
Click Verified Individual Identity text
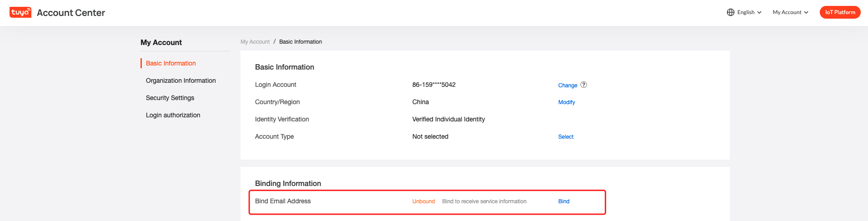coord(448,119)
